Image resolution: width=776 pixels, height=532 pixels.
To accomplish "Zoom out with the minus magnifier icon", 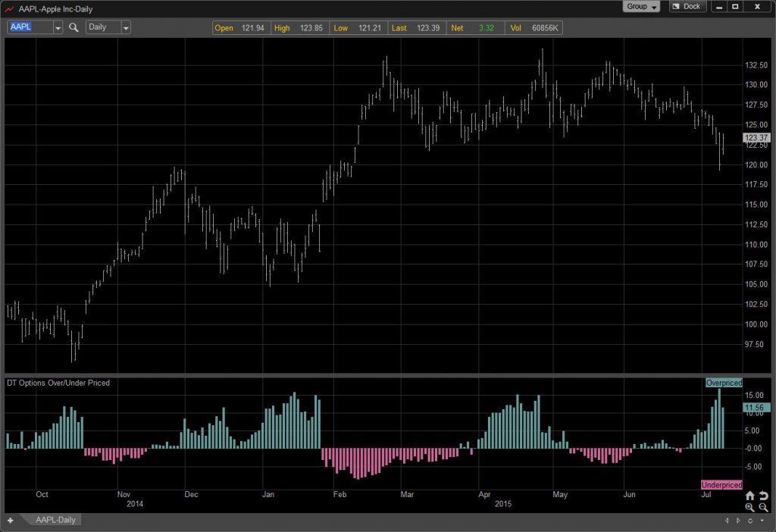I will 763,507.
